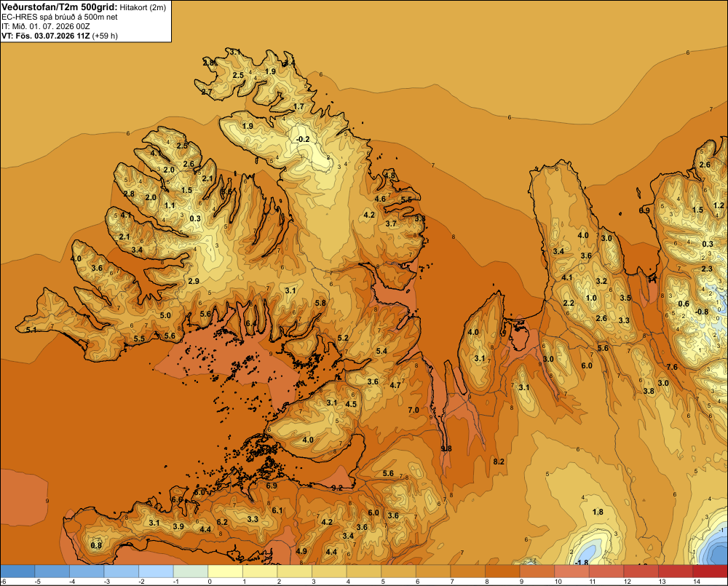Click the 7.6 temperature value

672,367
